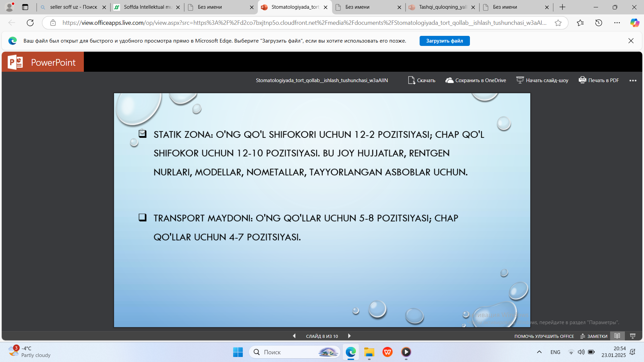The height and width of the screenshot is (362, 644).
Task: Go to the next slide arrow
Action: click(349, 336)
